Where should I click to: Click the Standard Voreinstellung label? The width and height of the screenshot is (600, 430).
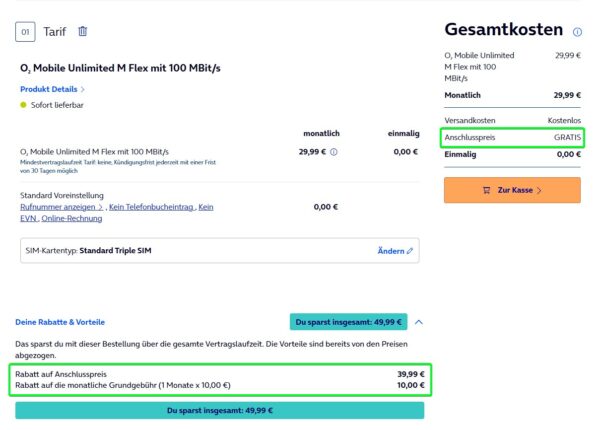(x=62, y=195)
